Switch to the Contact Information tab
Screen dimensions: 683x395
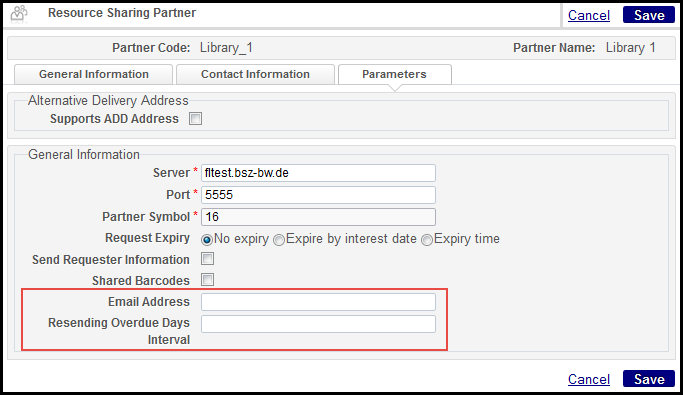tap(255, 74)
